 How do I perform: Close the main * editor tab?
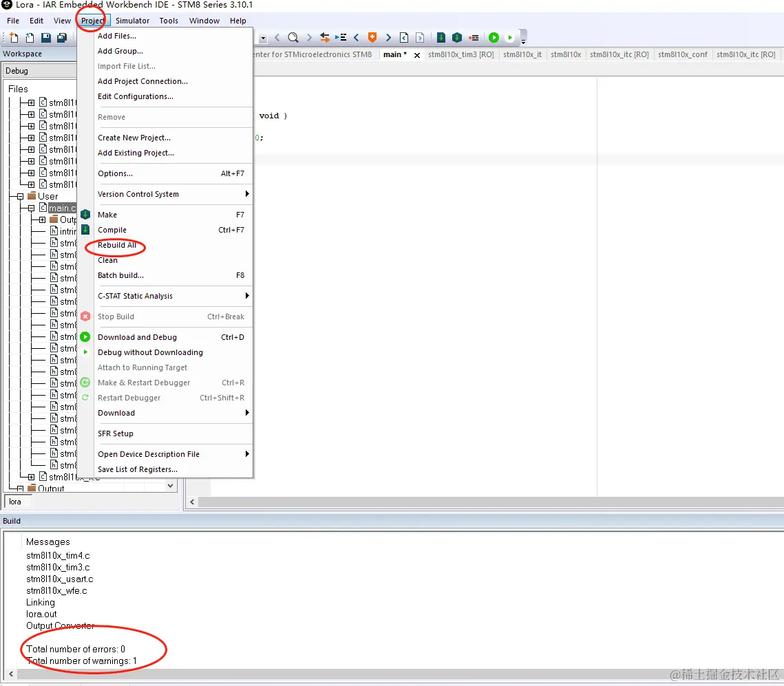[x=417, y=55]
